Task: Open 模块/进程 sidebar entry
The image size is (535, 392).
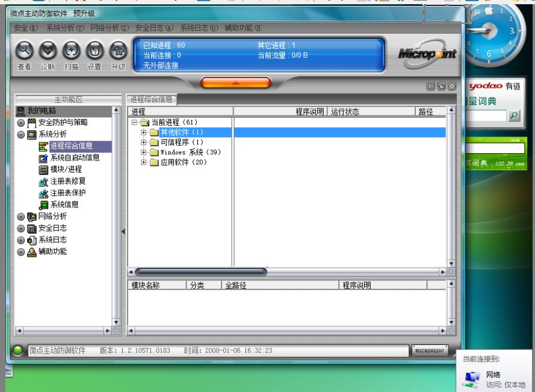Action: coord(66,169)
